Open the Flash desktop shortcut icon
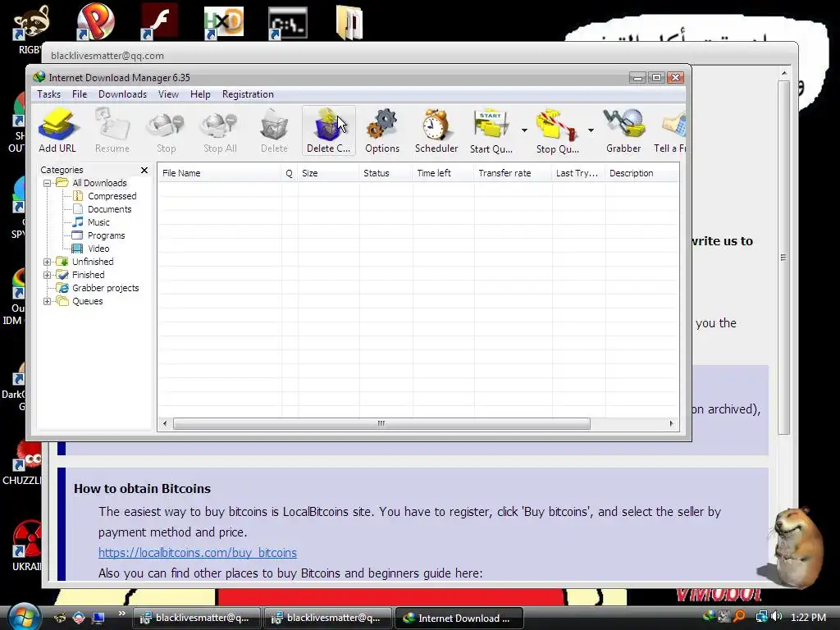Viewport: 840px width, 630px height. point(160,22)
